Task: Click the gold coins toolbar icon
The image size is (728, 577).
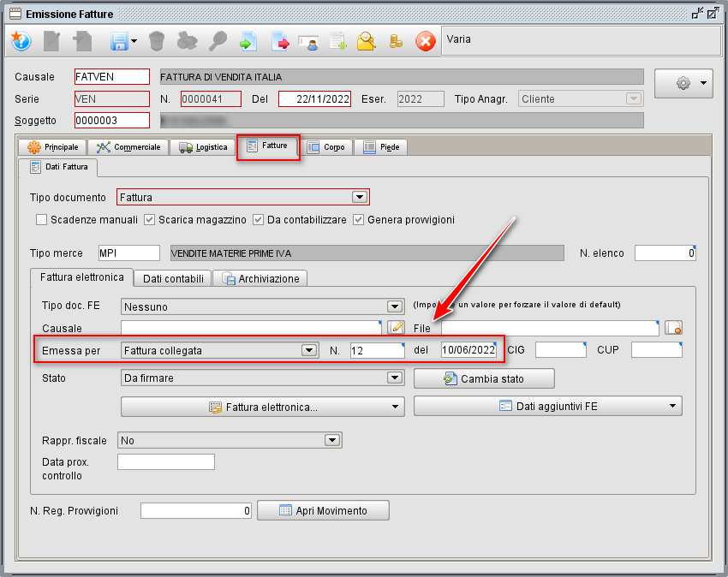Action: [x=395, y=41]
